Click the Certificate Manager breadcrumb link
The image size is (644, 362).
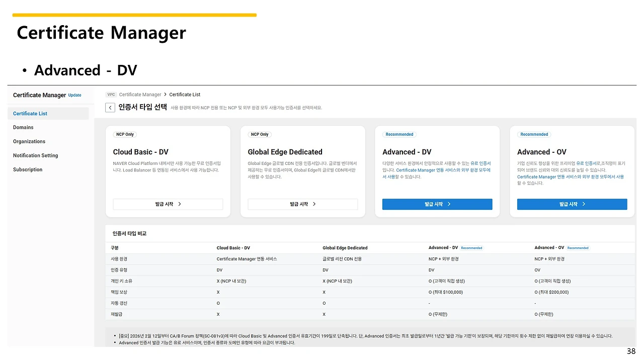click(x=140, y=95)
